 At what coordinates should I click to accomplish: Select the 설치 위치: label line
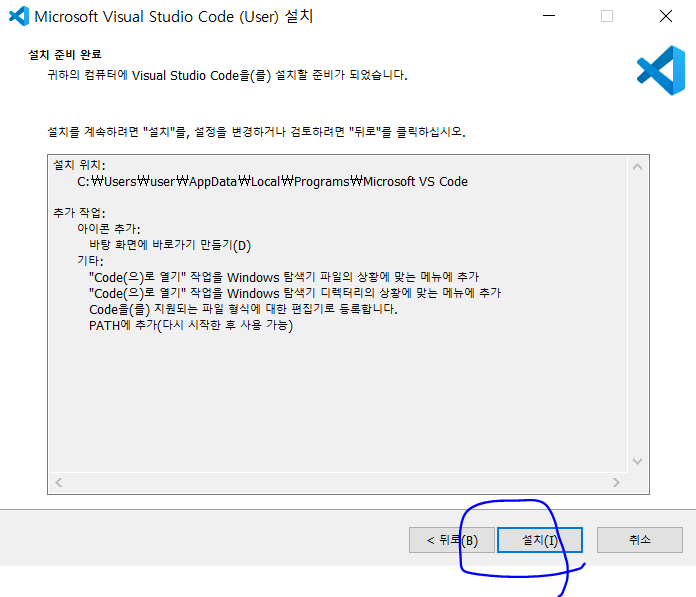point(79,165)
